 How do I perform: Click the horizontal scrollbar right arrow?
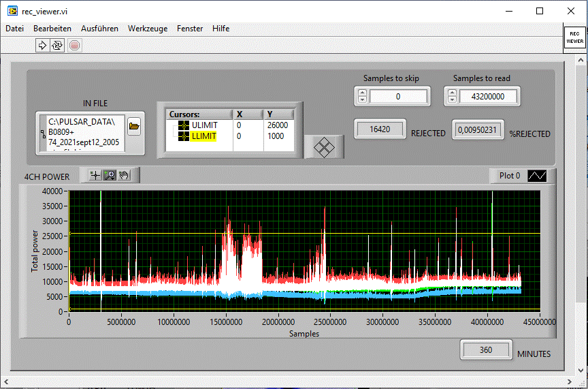pyautogui.click(x=570, y=382)
